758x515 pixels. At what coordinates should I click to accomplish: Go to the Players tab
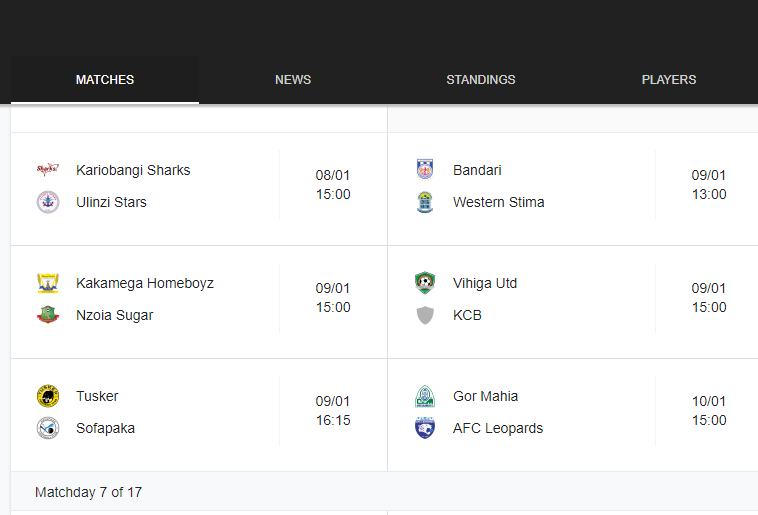point(669,80)
